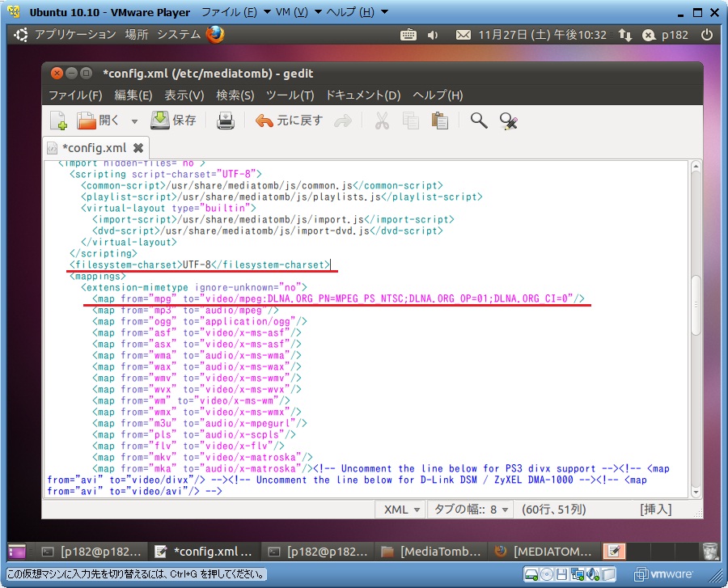The width and height of the screenshot is (728, 588).
Task: Open the タブの幅 tab width dropdown
Action: click(x=471, y=510)
